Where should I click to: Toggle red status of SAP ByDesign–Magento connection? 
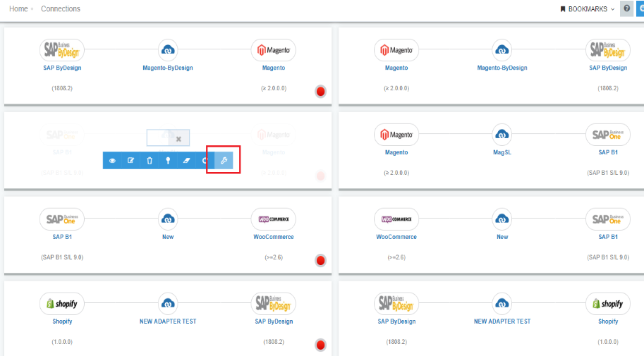(320, 92)
